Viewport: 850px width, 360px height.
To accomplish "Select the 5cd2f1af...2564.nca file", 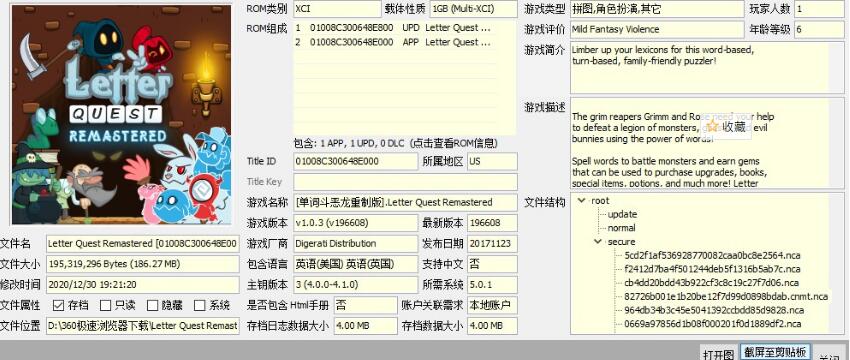I will (x=712, y=255).
